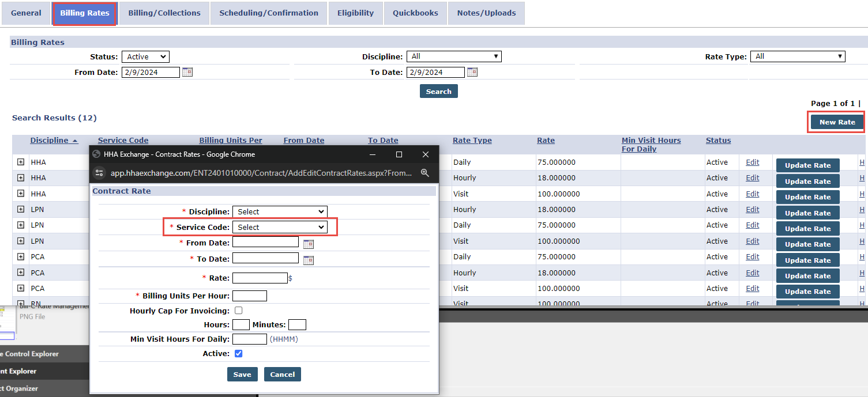This screenshot has width=868, height=397.
Task: Open the Rate Type filter dropdown
Action: pyautogui.click(x=798, y=56)
